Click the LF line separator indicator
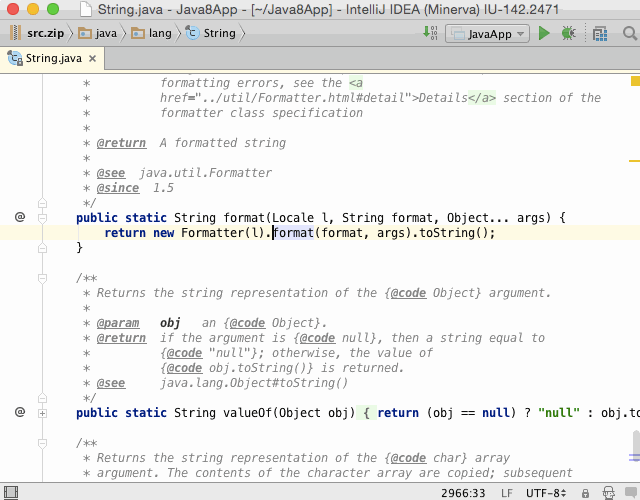The width and height of the screenshot is (640, 500). pyautogui.click(x=506, y=492)
